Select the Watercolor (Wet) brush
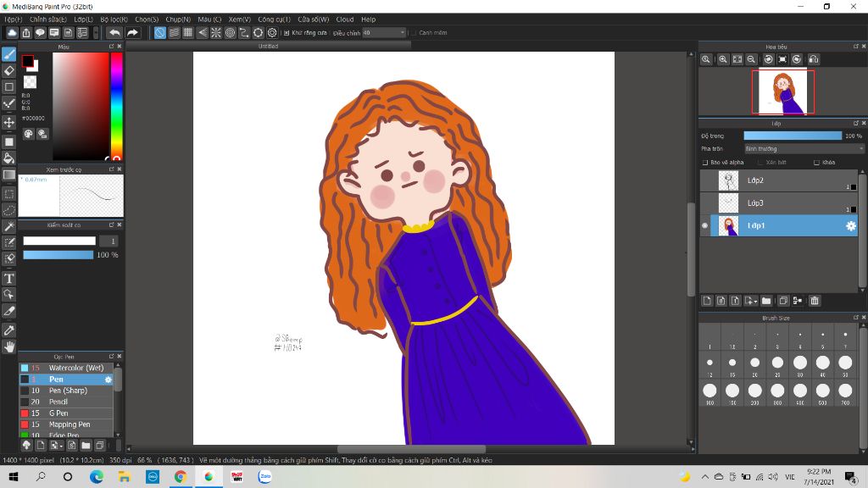Viewport: 868px width, 488px height. (x=66, y=368)
